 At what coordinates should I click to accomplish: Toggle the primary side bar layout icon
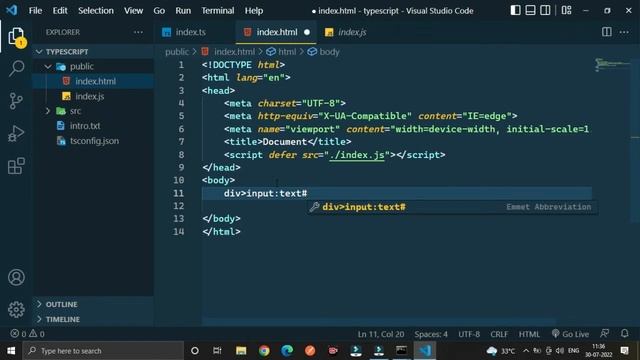[516, 11]
